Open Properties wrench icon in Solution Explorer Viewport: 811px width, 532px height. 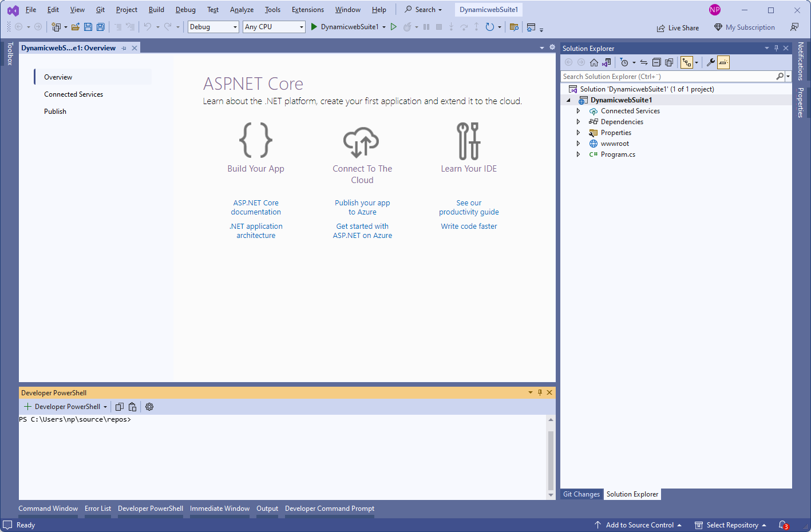pos(711,62)
